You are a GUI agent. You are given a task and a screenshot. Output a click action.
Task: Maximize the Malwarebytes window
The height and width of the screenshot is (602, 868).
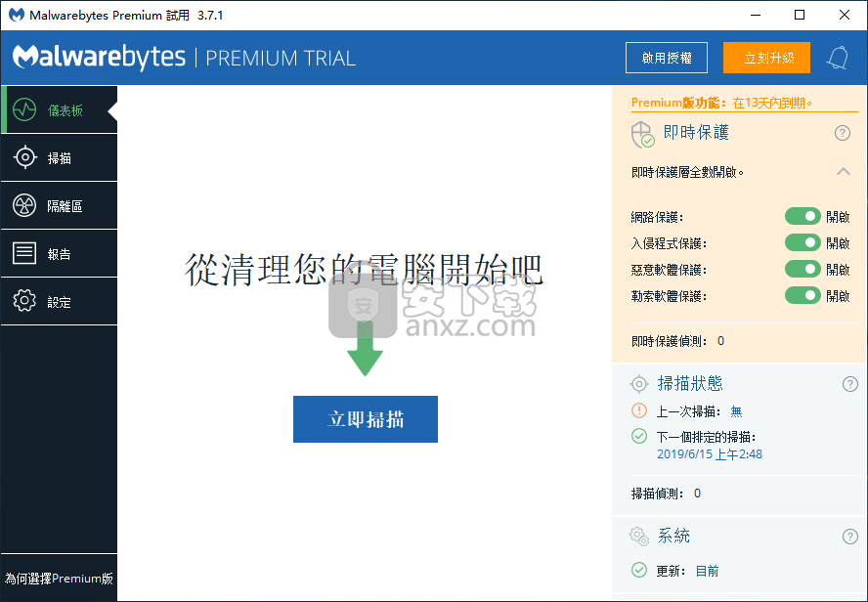pyautogui.click(x=800, y=15)
